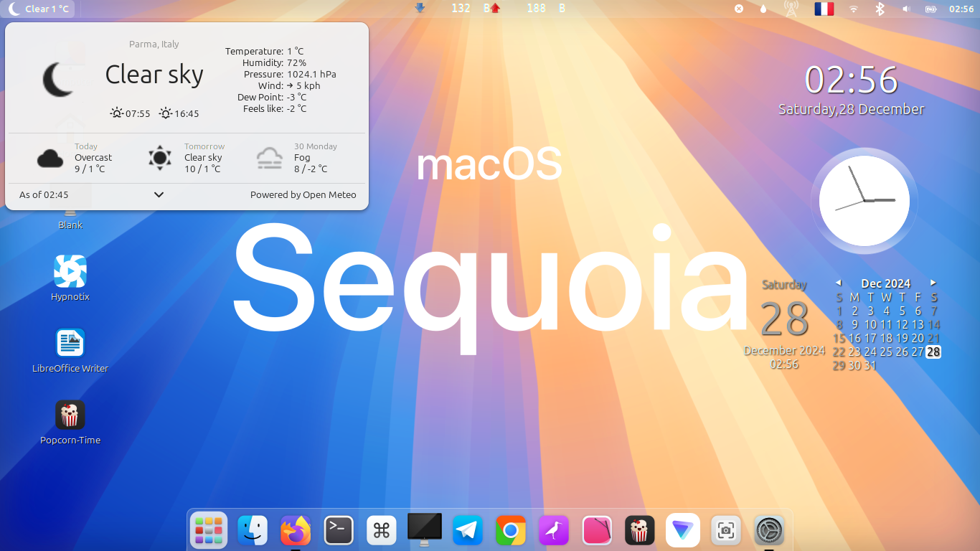Go to previous month in calendar
980x551 pixels.
click(838, 283)
